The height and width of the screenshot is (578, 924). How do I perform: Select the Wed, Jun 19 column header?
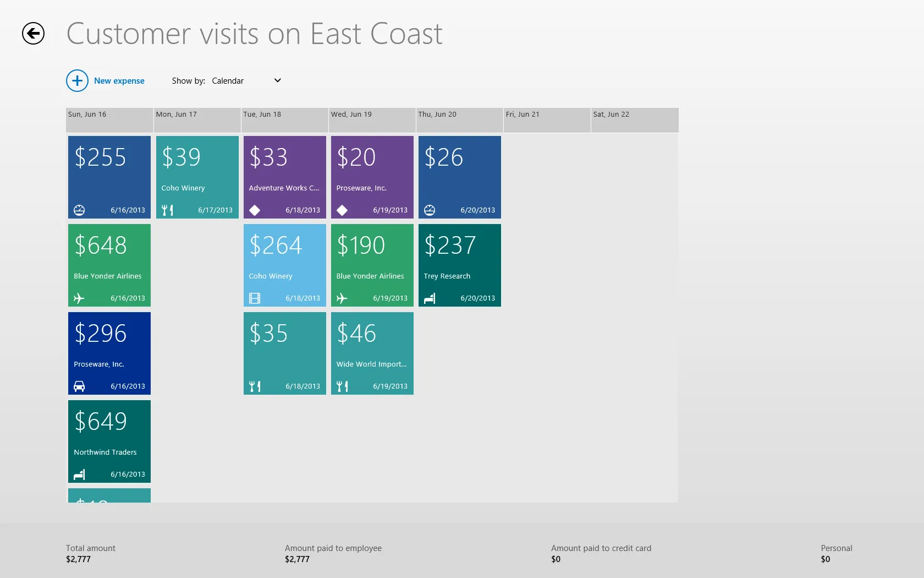tap(372, 120)
